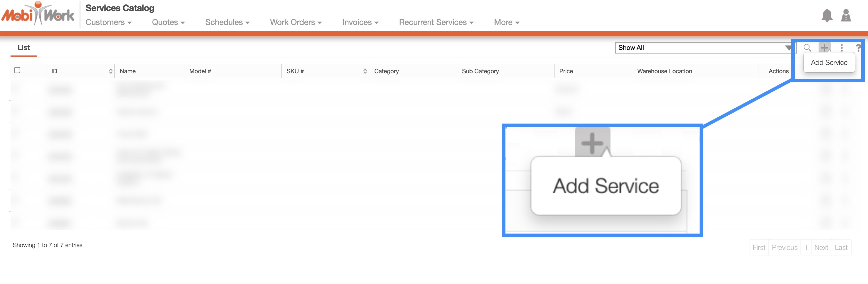
Task: Click the search magnifier icon
Action: 807,48
